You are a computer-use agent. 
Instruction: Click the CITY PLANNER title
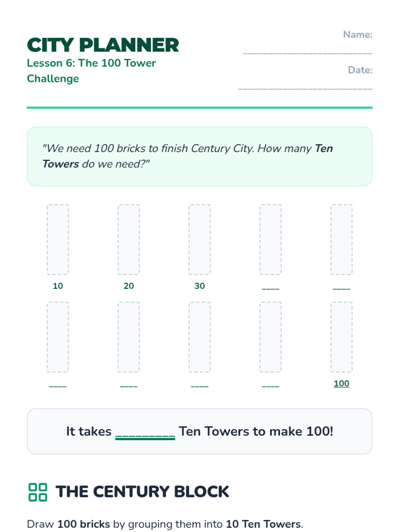point(103,45)
